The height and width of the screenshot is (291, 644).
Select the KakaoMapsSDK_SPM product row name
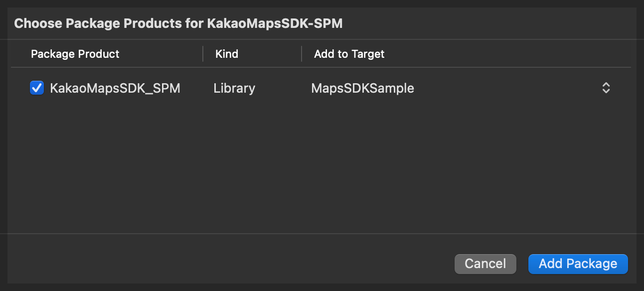[x=115, y=88]
